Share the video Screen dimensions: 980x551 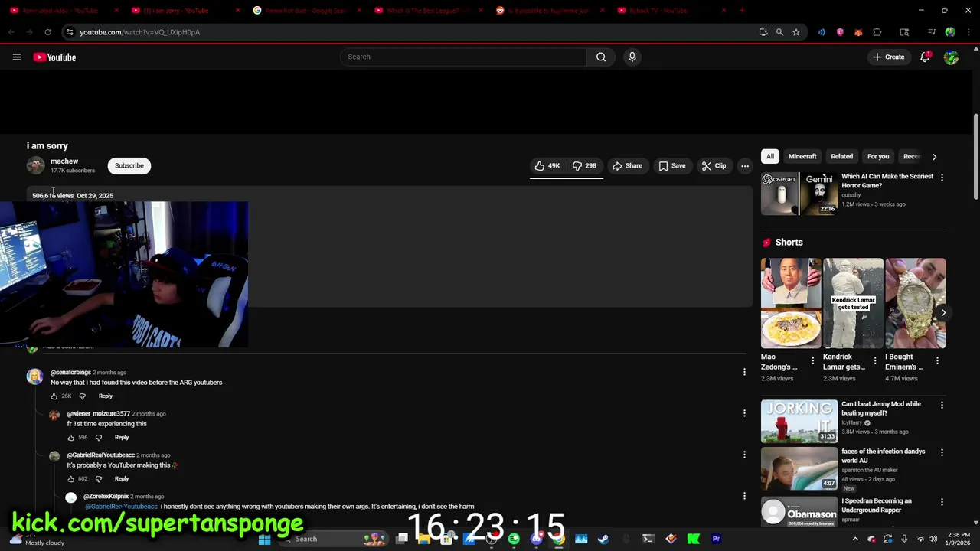627,165
